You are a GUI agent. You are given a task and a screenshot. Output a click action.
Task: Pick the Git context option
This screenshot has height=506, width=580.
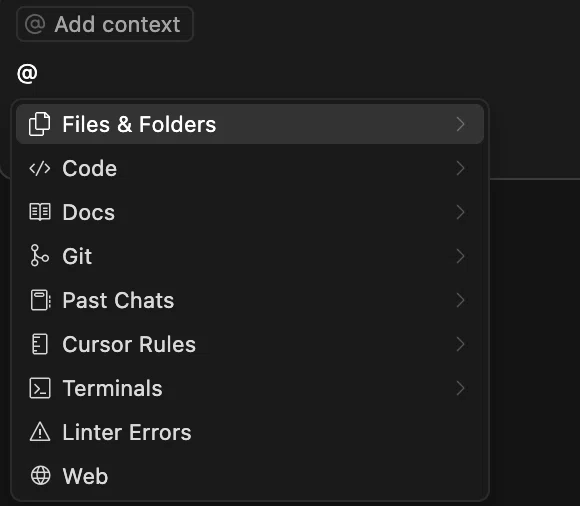[x=250, y=256]
